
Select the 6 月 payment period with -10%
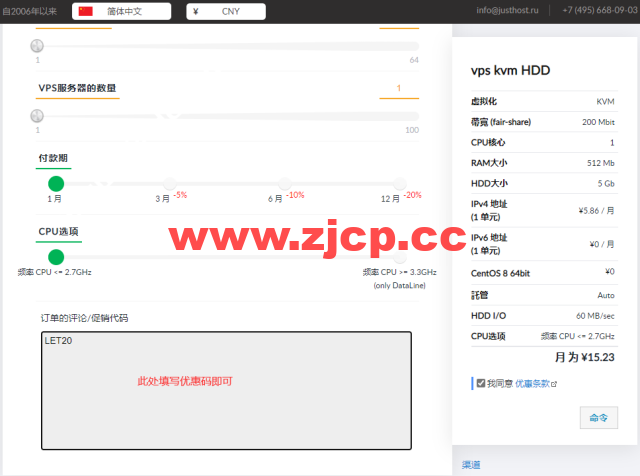click(284, 184)
